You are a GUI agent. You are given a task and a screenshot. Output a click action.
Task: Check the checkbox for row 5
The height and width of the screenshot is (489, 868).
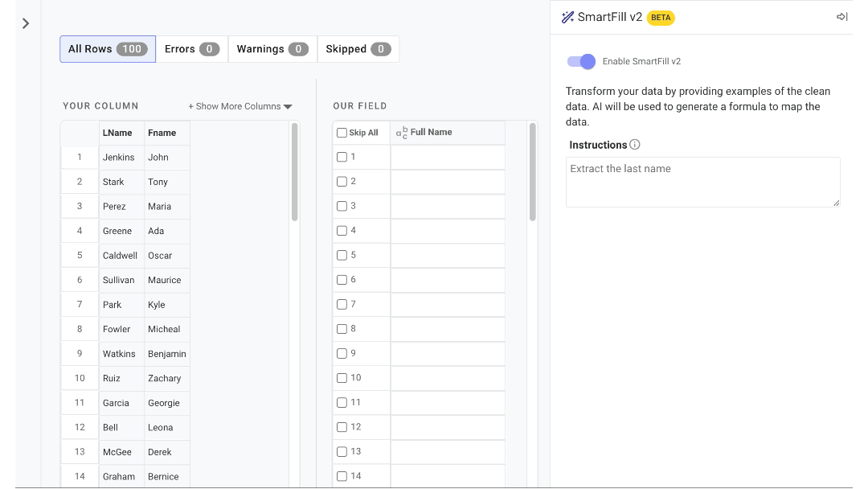[x=341, y=255]
